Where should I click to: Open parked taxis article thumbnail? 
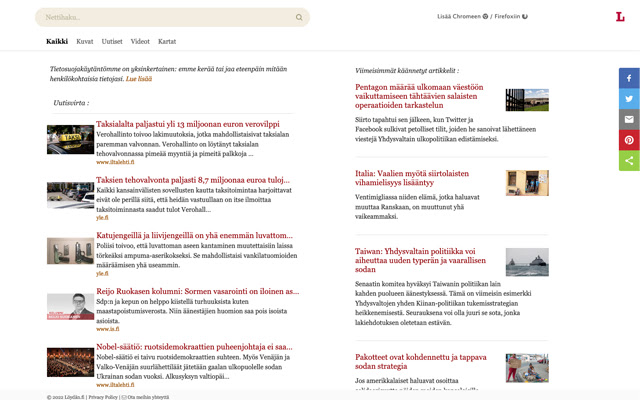[x=70, y=195]
